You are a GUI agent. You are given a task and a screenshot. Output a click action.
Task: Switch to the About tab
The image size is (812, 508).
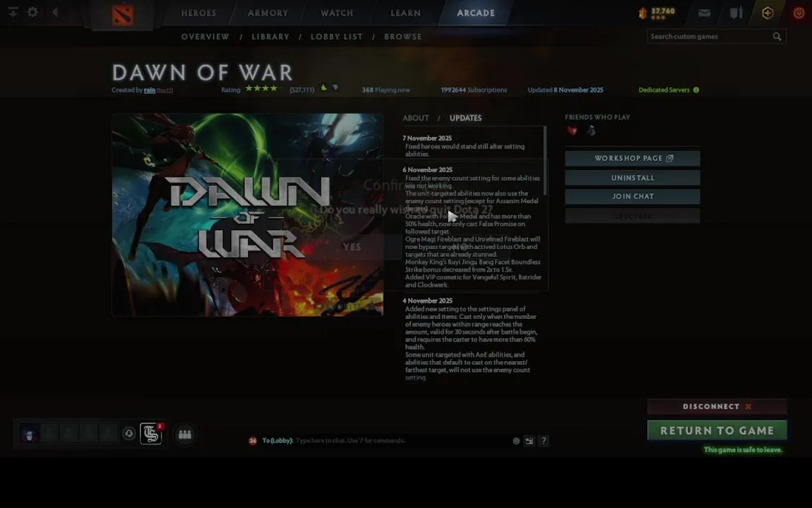tap(416, 119)
